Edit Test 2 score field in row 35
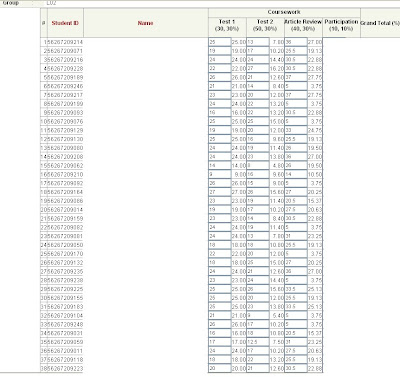The width and height of the screenshot is (400, 377). (x=258, y=342)
